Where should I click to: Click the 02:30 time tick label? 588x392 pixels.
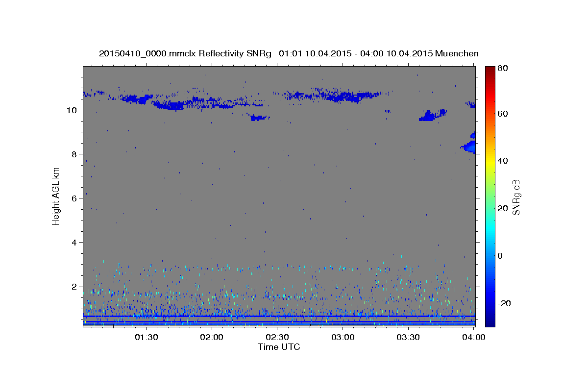tap(277, 337)
